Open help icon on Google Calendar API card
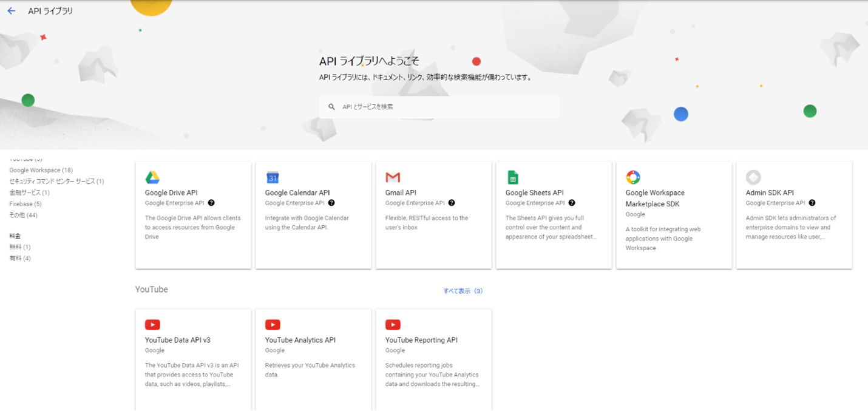Viewport: 868px width, 411px height. tap(331, 203)
